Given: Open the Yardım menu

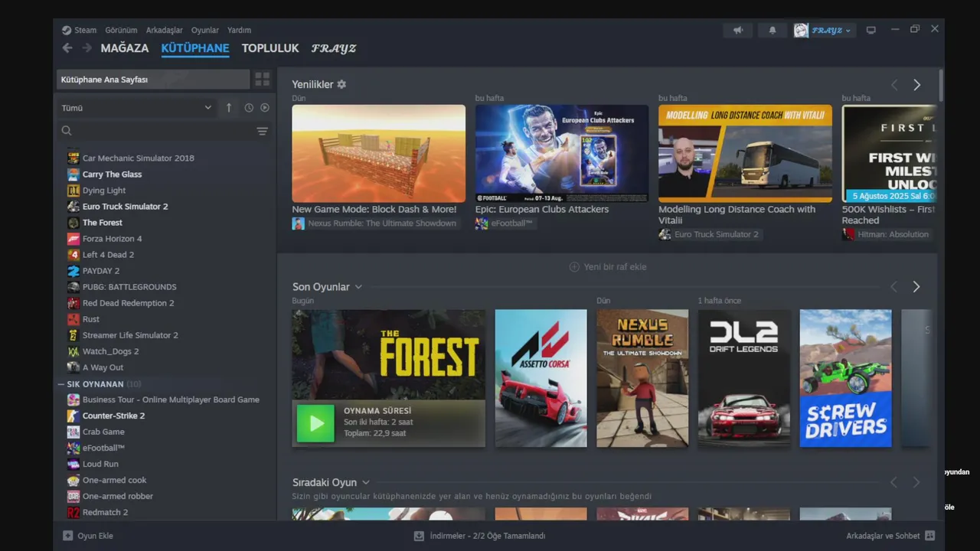Looking at the screenshot, I should pyautogui.click(x=239, y=30).
